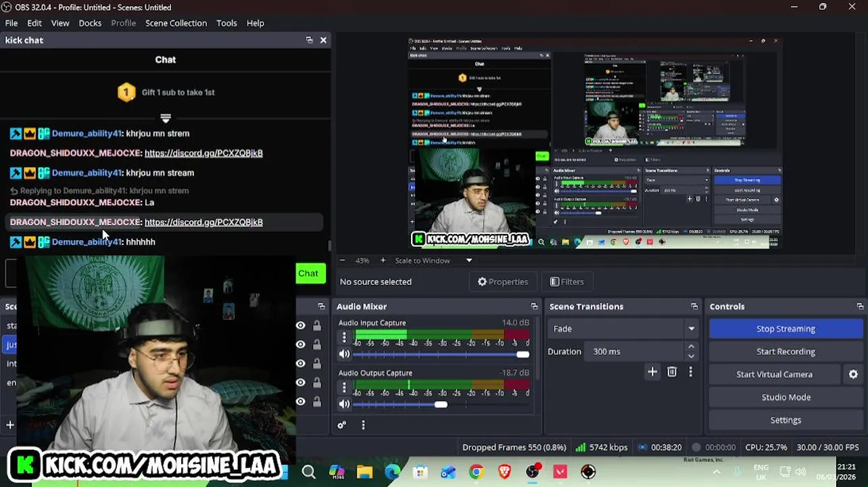Toggle visibility of the third source row
The height and width of the screenshot is (487, 868).
[x=300, y=363]
